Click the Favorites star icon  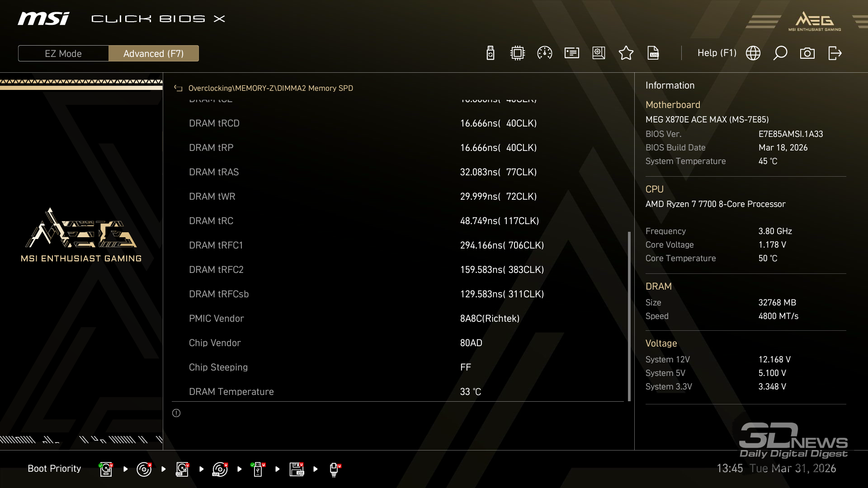626,53
